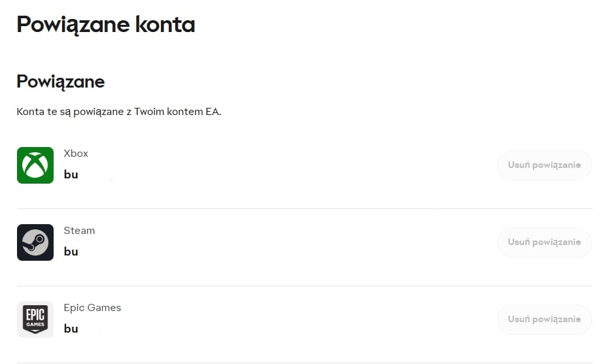
Task: Select the 'Epic Games' platform name label
Action: pos(92,308)
